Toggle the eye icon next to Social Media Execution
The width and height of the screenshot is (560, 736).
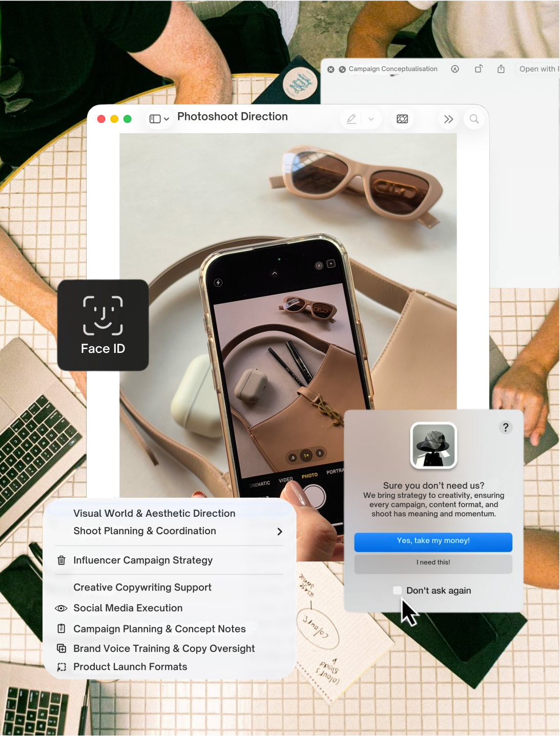(x=61, y=608)
